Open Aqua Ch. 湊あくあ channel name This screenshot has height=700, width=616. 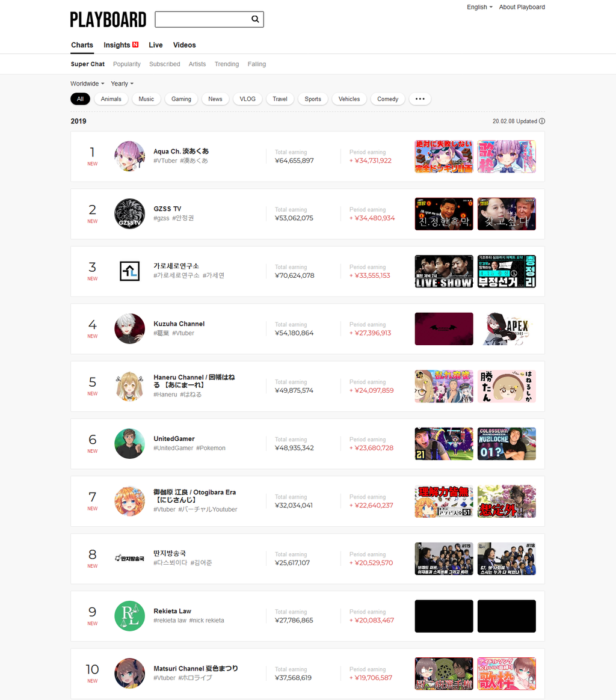pos(181,152)
